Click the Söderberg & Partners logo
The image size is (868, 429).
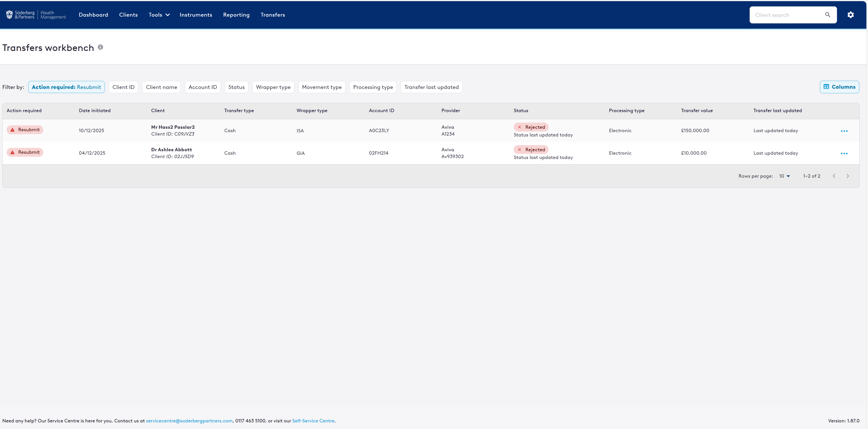36,15
